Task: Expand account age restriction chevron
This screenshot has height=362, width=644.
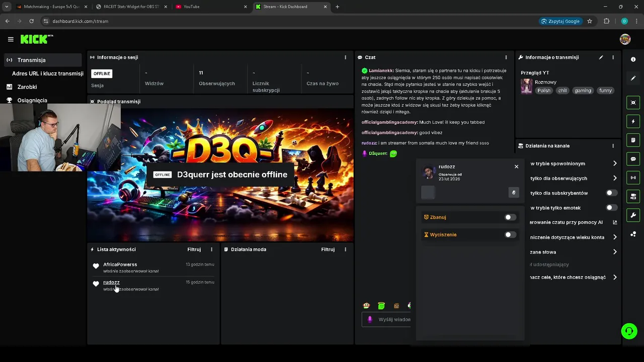Action: 615,237
